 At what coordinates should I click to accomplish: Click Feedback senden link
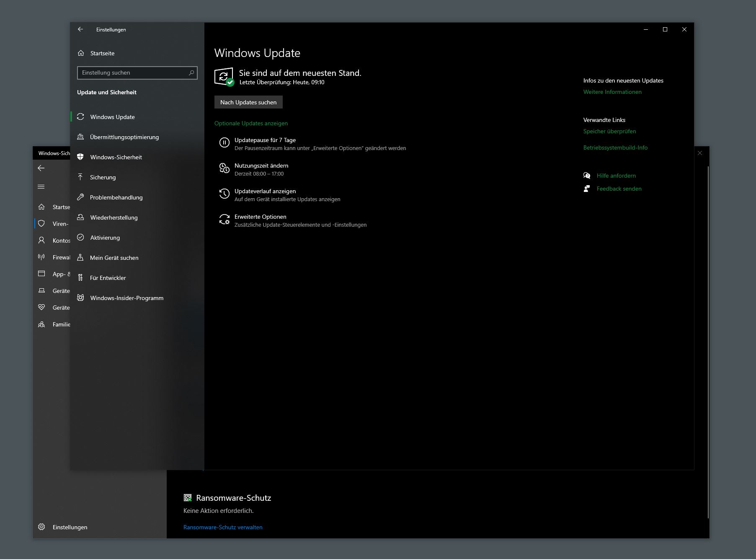619,189
